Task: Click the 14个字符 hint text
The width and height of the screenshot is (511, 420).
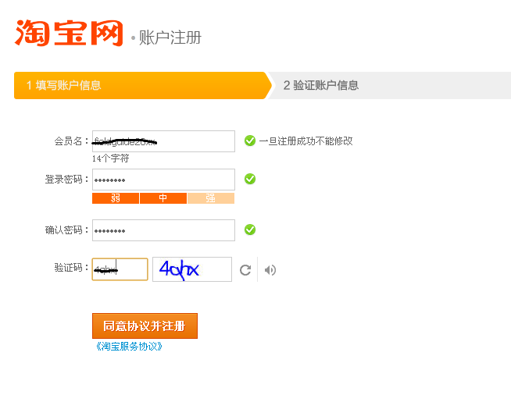Action: (x=110, y=158)
